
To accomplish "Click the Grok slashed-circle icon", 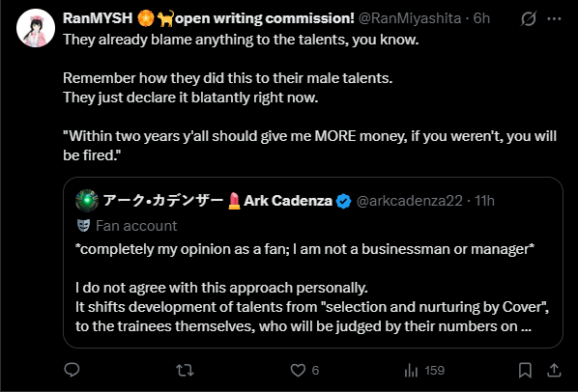I will pyautogui.click(x=529, y=18).
